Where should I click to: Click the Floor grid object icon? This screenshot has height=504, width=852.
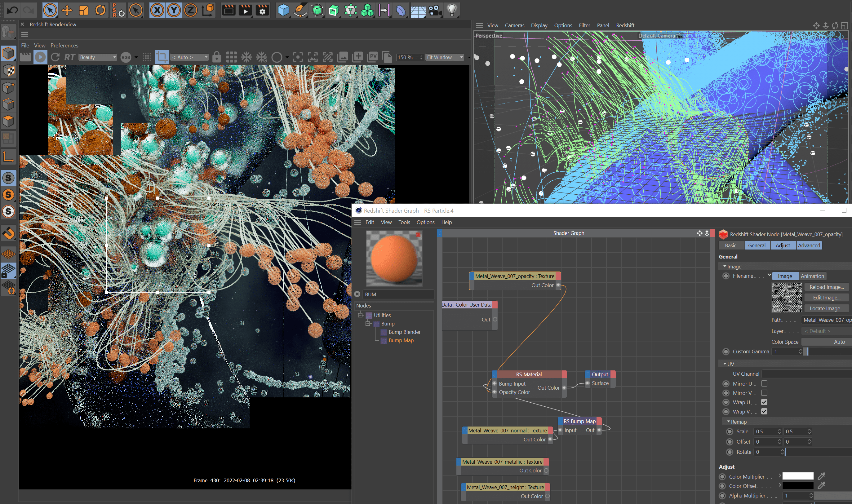(x=418, y=11)
